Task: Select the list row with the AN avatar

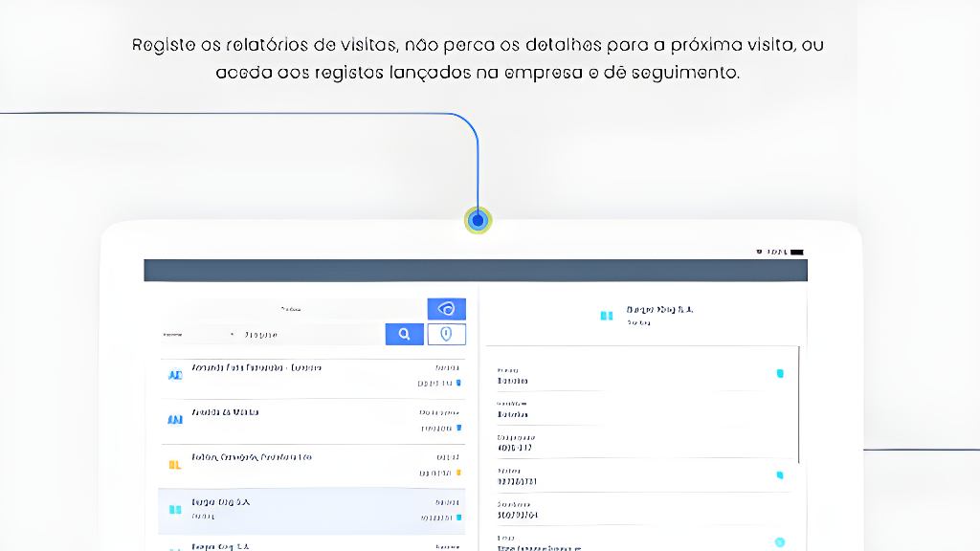Action: click(x=312, y=422)
